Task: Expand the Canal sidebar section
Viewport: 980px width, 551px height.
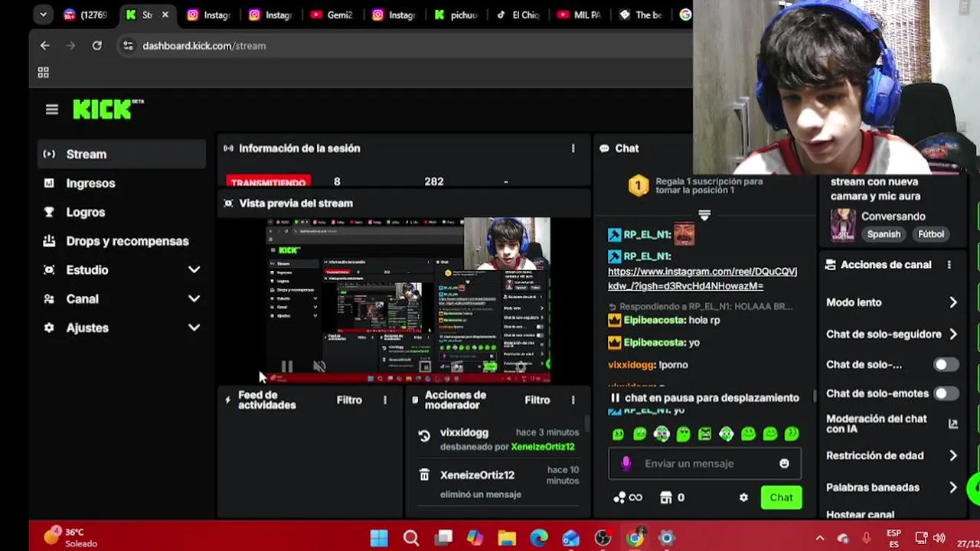Action: (121, 299)
